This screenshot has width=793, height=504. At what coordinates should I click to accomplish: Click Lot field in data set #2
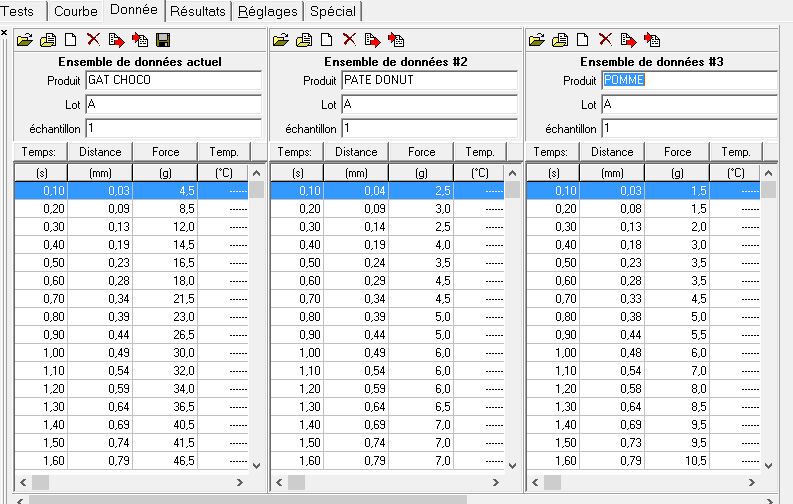click(x=429, y=105)
